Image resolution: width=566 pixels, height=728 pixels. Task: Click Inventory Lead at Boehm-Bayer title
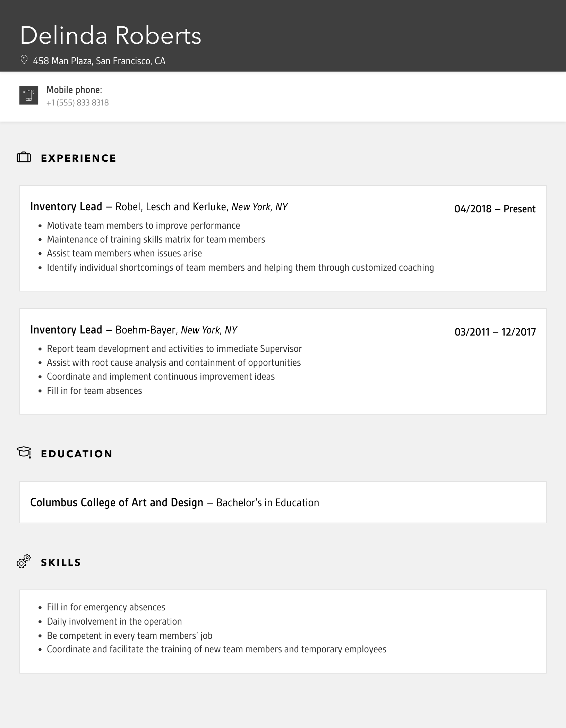click(x=66, y=330)
